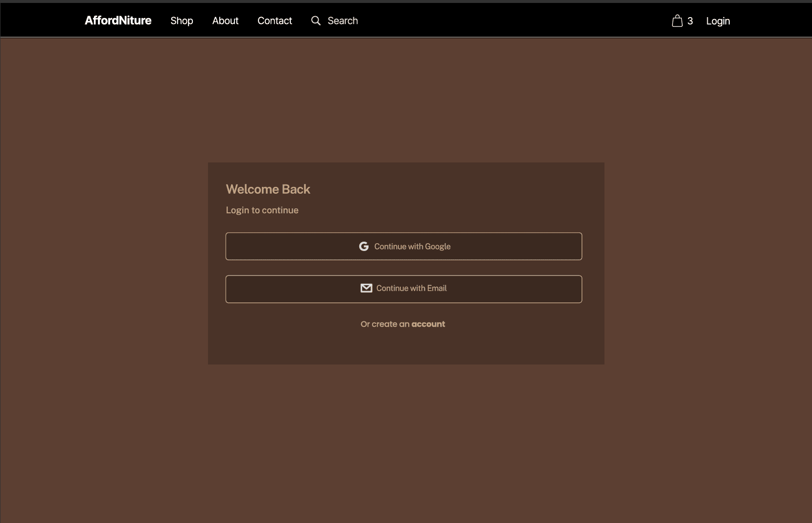Image resolution: width=812 pixels, height=523 pixels.
Task: Go to the About page
Action: pyautogui.click(x=225, y=21)
